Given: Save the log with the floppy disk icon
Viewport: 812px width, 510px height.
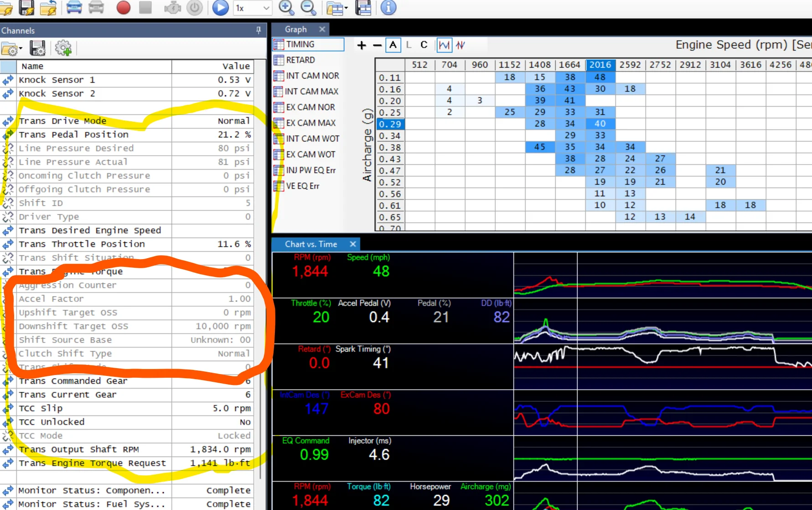Looking at the screenshot, I should pos(26,7).
